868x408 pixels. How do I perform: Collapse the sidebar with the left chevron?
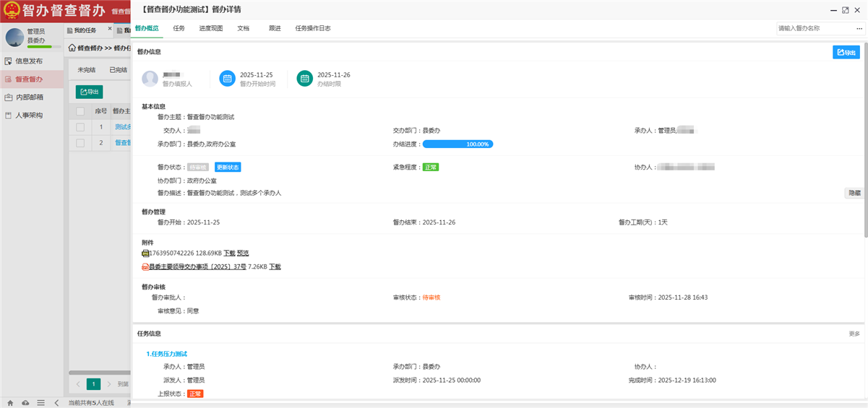[x=56, y=402]
